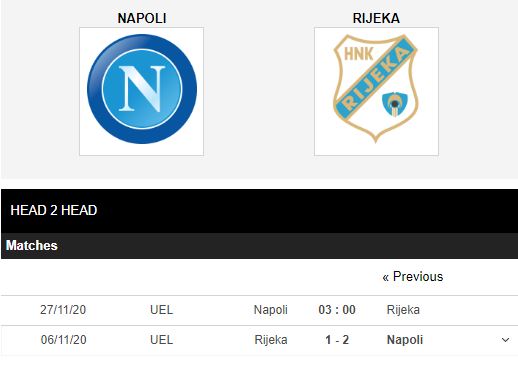Click UEL competition in 27/11/20 row
Viewport: 518px width, 376px height.
(x=161, y=310)
